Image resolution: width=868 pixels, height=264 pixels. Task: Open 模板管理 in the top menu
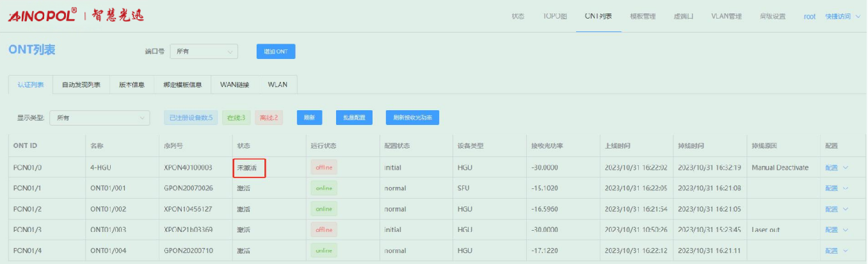(x=643, y=17)
